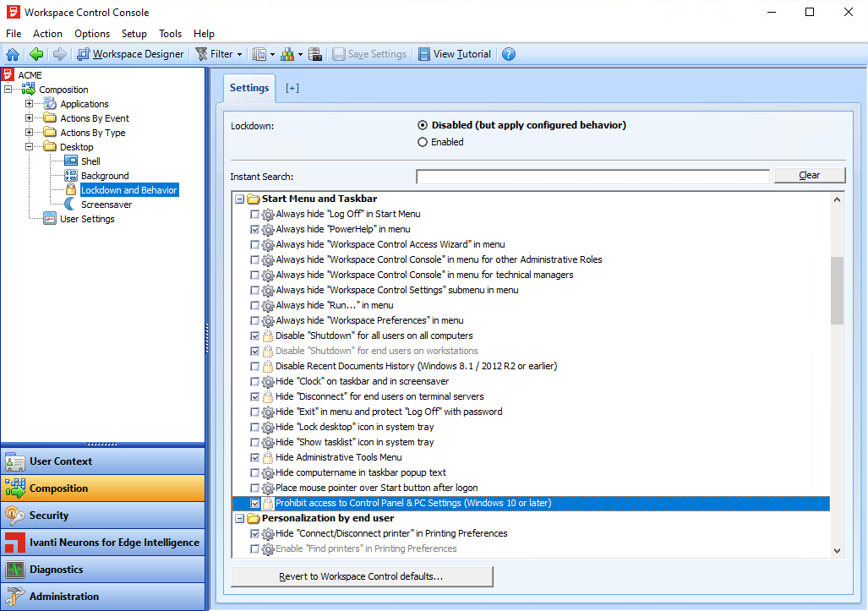
Task: Select Disabled lockdown radio option
Action: tap(423, 125)
